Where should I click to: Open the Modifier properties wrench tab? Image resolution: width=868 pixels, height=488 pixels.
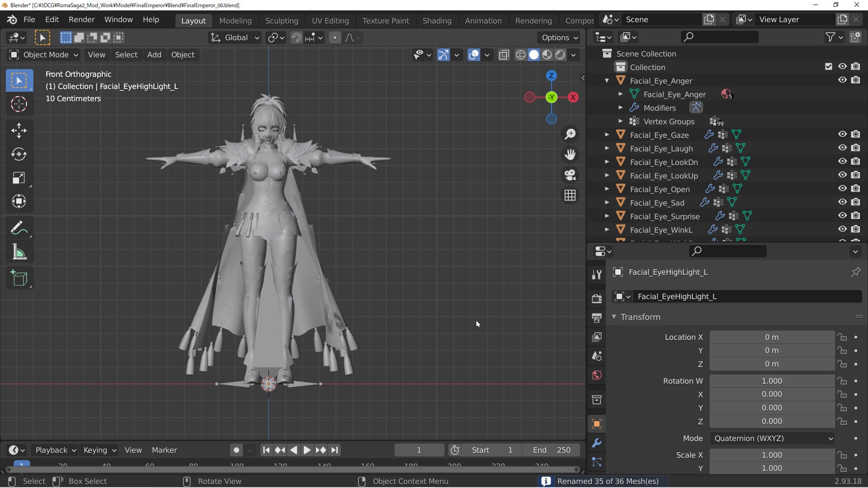[596, 443]
